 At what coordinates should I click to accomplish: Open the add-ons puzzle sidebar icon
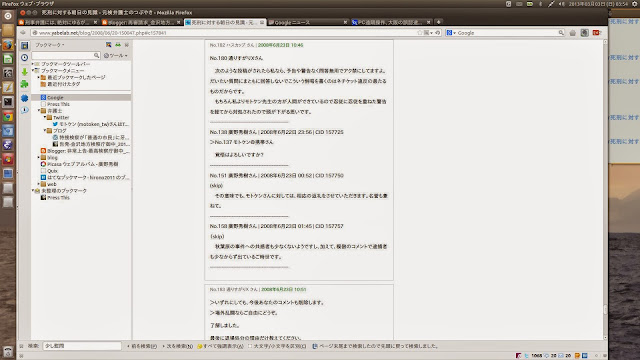(24, 84)
